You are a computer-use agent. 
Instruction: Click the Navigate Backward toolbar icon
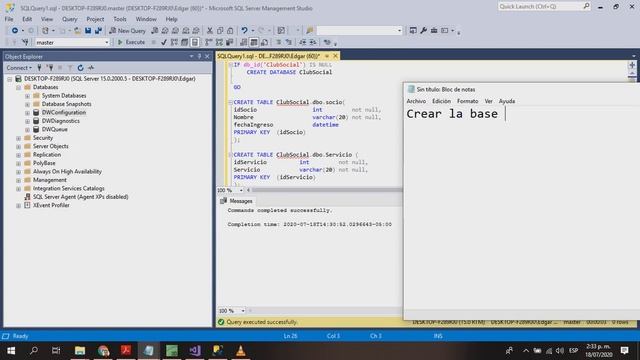point(15,31)
